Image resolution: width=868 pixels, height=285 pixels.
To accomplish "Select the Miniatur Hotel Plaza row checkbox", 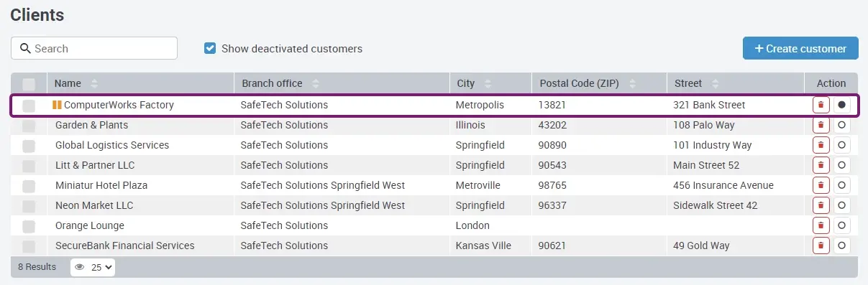I will point(29,186).
